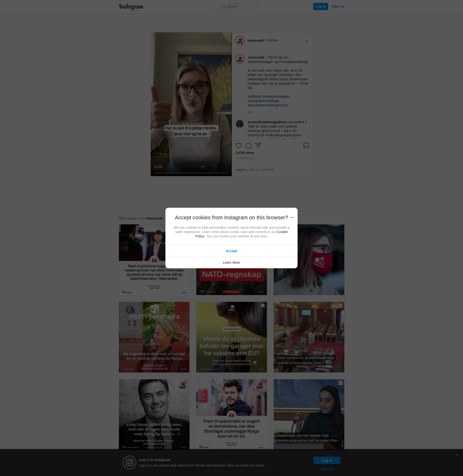Open the Cookie Policy link
463x476 pixels.
point(282,232)
